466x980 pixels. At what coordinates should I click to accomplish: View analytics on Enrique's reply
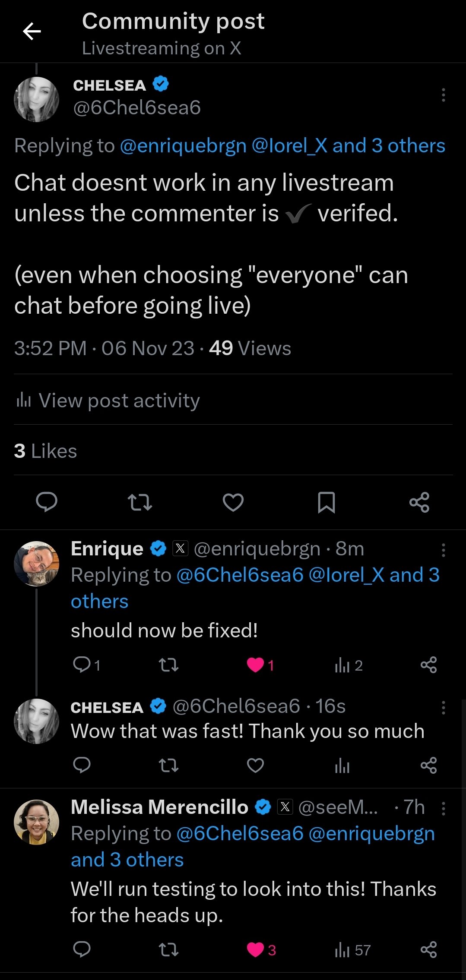coord(349,665)
